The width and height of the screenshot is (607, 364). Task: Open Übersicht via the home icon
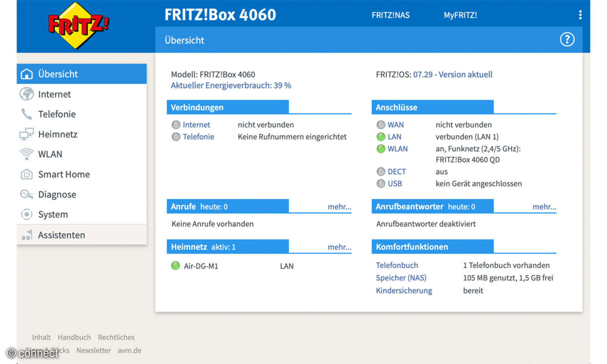click(x=27, y=74)
